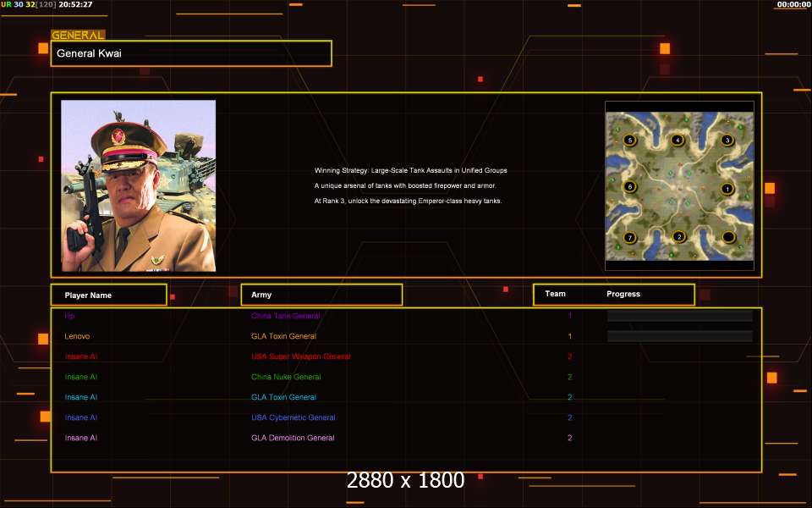Click the 'A unique arsenal of tanks' line

(405, 185)
